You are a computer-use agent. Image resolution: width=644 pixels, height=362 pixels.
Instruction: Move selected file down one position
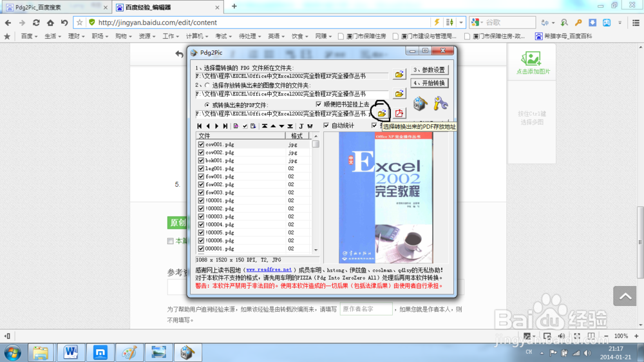(x=282, y=126)
